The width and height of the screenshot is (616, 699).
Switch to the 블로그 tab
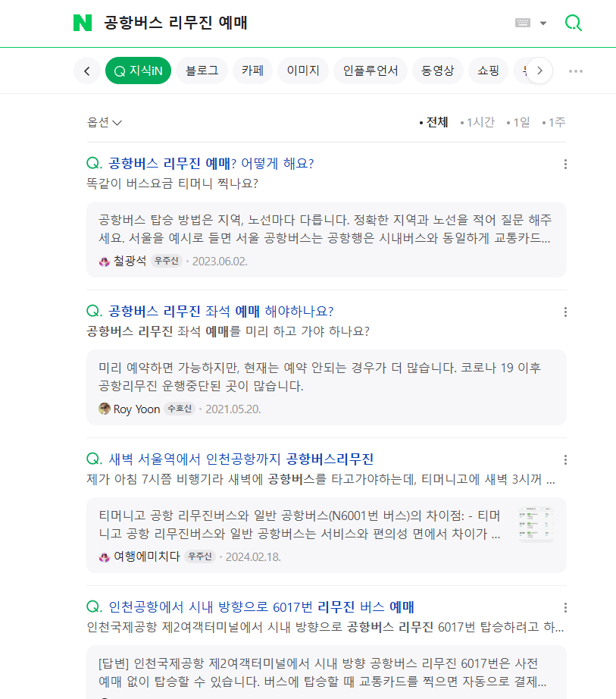pos(202,71)
